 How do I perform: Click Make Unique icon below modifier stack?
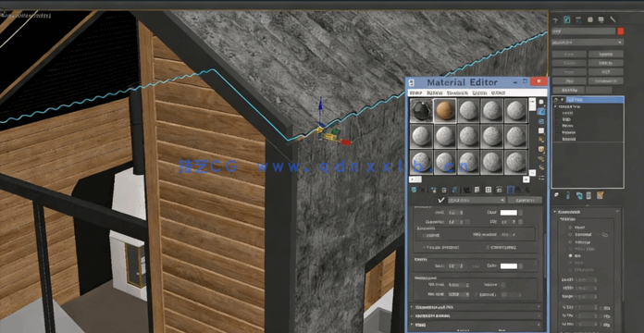tap(579, 195)
